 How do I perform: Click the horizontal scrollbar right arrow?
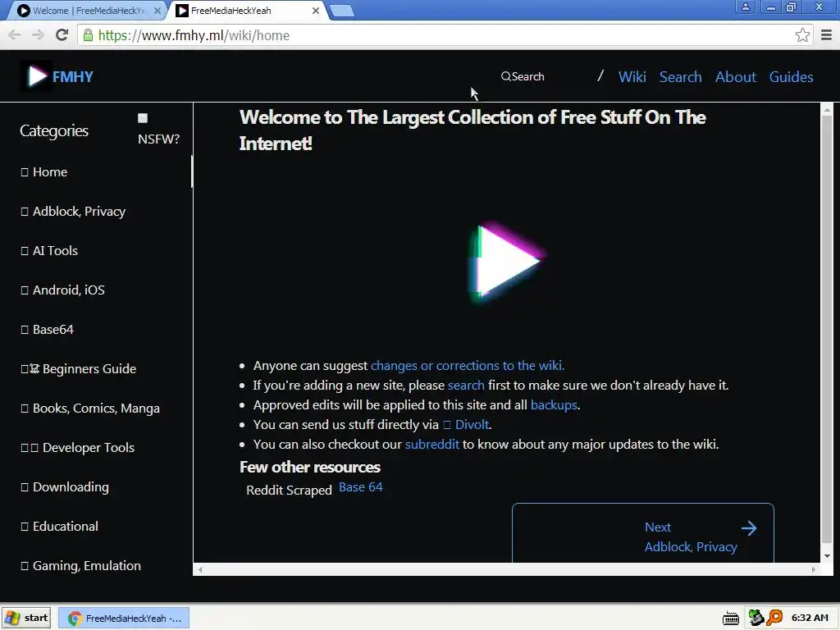click(814, 569)
